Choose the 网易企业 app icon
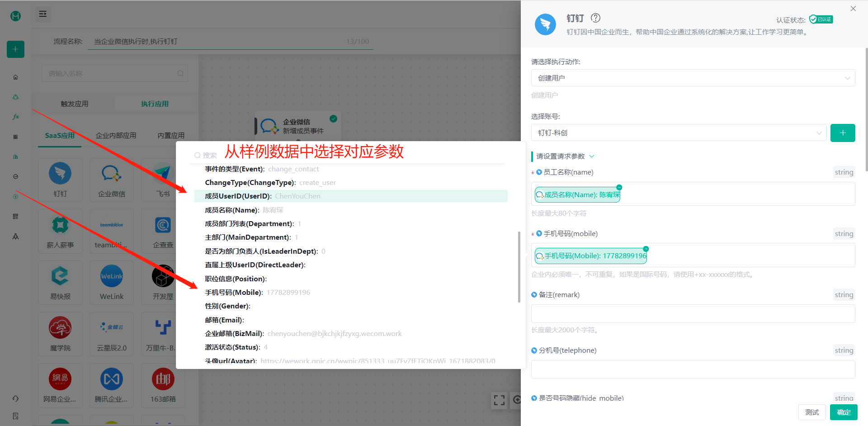Image resolution: width=868 pixels, height=426 pixels. pyautogui.click(x=60, y=379)
